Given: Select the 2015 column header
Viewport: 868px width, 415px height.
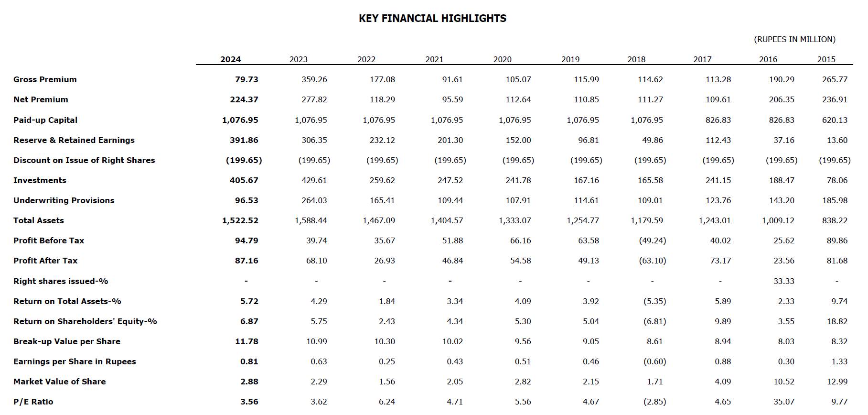Looking at the screenshot, I should click(x=826, y=59).
